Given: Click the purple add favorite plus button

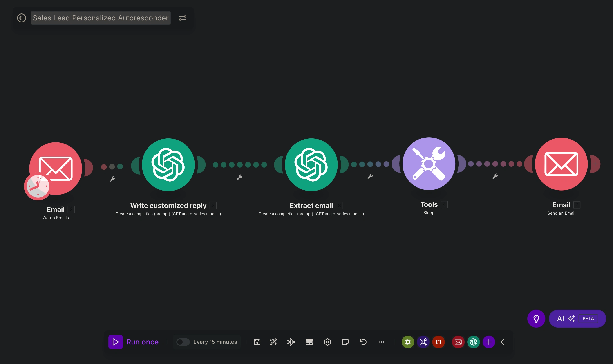Looking at the screenshot, I should pos(489,342).
